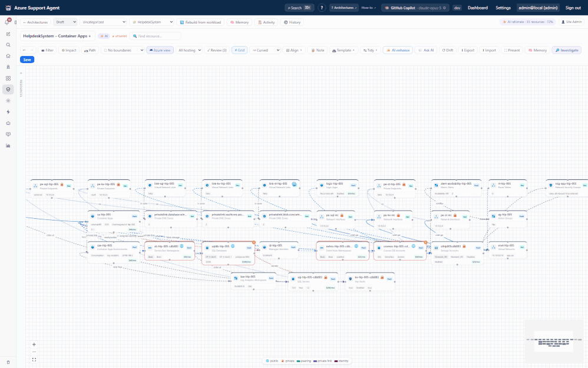Open the notifications bell icon
Image resolution: width=588 pixels, height=368 pixels.
[7, 22]
